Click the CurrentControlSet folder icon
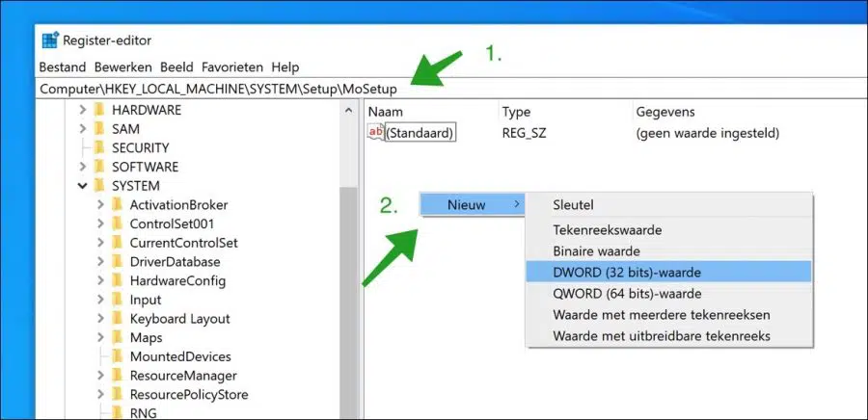868x420 pixels. click(118, 243)
